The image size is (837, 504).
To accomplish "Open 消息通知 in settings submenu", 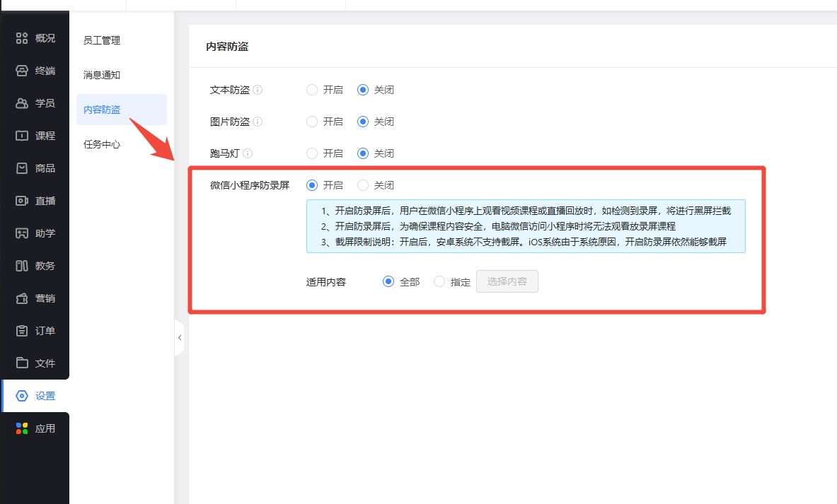I will [102, 75].
